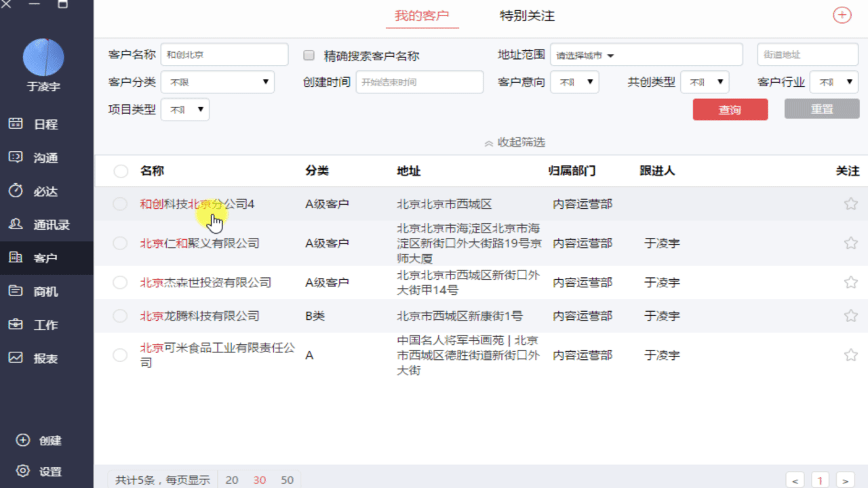Open the 商机 opportunities icon in sidebar
868x488 pixels.
coord(16,291)
